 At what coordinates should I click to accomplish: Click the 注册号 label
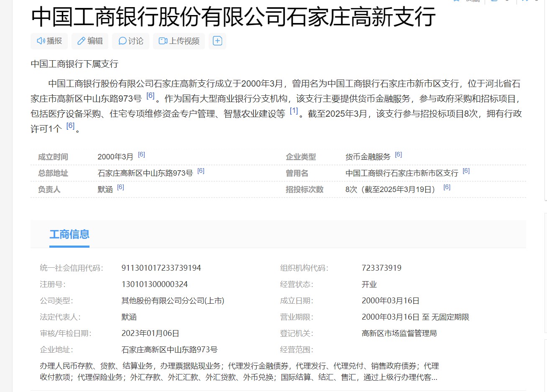[53, 284]
